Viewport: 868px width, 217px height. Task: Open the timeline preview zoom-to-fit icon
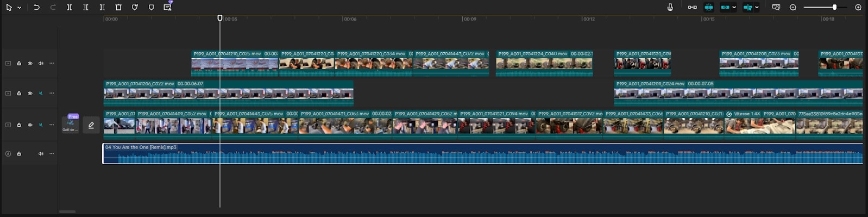tap(776, 8)
